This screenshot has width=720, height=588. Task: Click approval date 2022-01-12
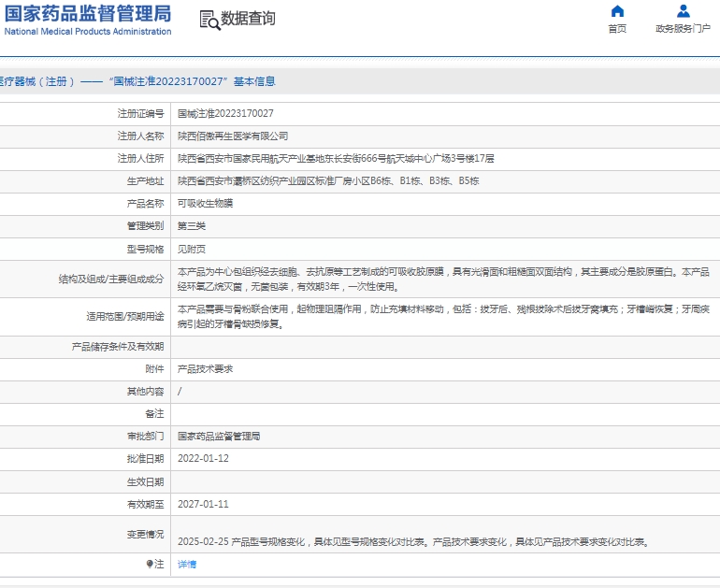click(x=203, y=459)
